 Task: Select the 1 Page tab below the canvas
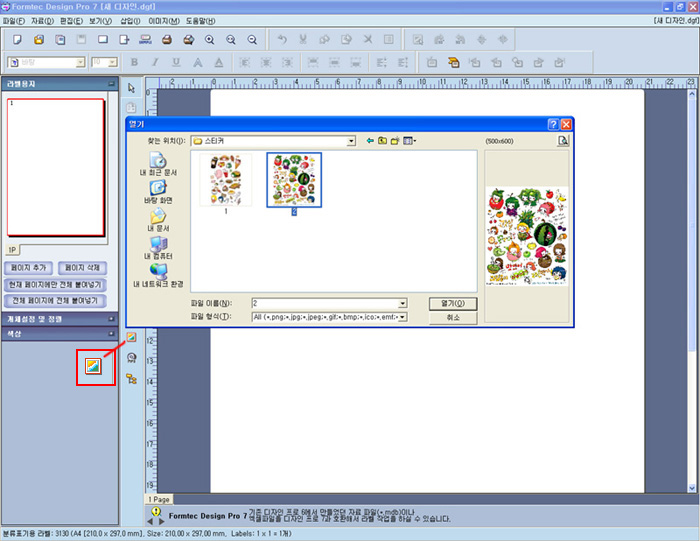tap(159, 499)
